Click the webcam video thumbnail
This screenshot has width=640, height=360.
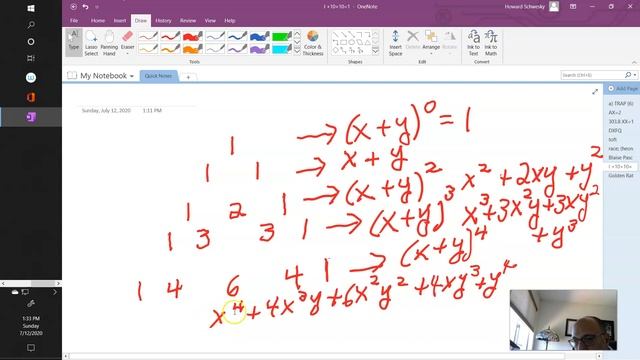click(563, 320)
